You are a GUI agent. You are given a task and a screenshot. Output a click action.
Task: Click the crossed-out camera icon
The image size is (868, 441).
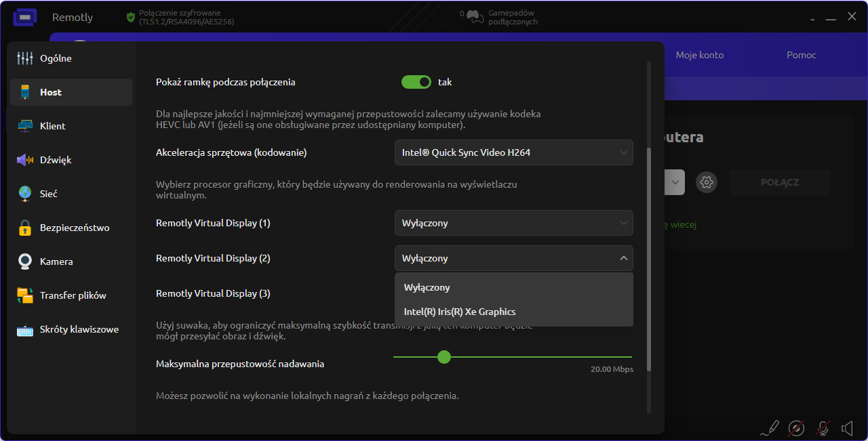click(x=796, y=428)
